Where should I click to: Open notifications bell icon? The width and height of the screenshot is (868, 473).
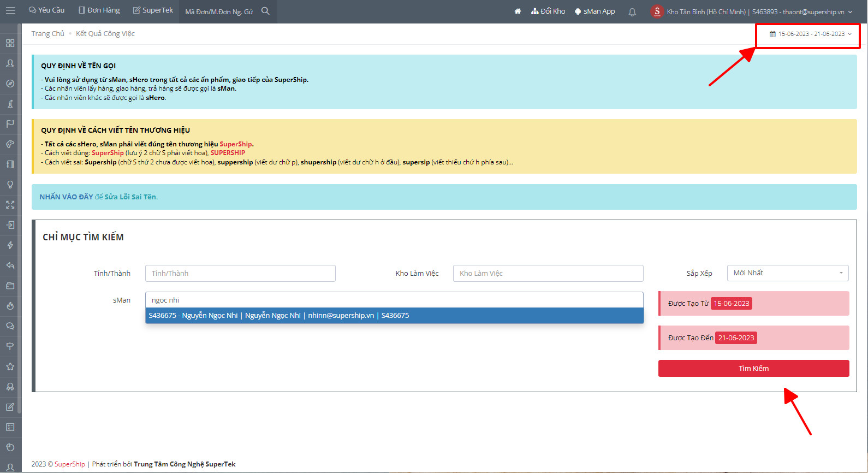pos(632,11)
